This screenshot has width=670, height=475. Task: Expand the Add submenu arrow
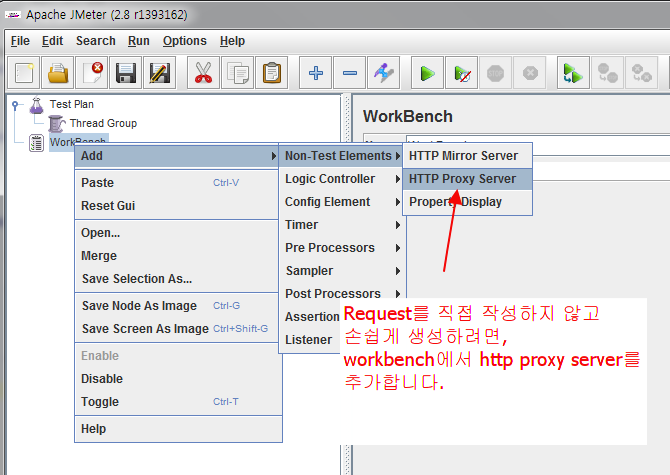[273, 156]
